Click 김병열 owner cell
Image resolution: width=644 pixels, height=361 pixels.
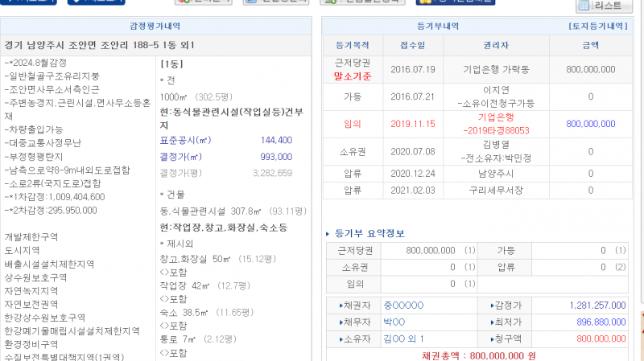click(496, 152)
